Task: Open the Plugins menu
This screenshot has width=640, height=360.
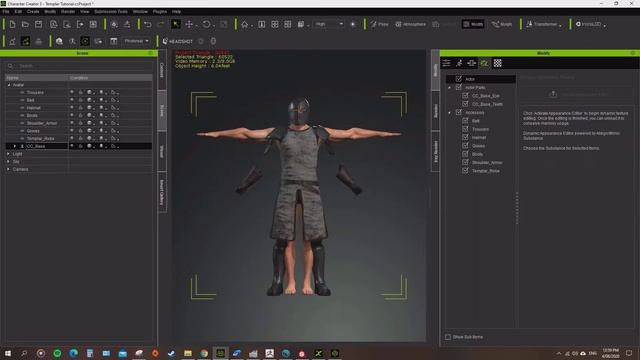Action: pos(160,11)
